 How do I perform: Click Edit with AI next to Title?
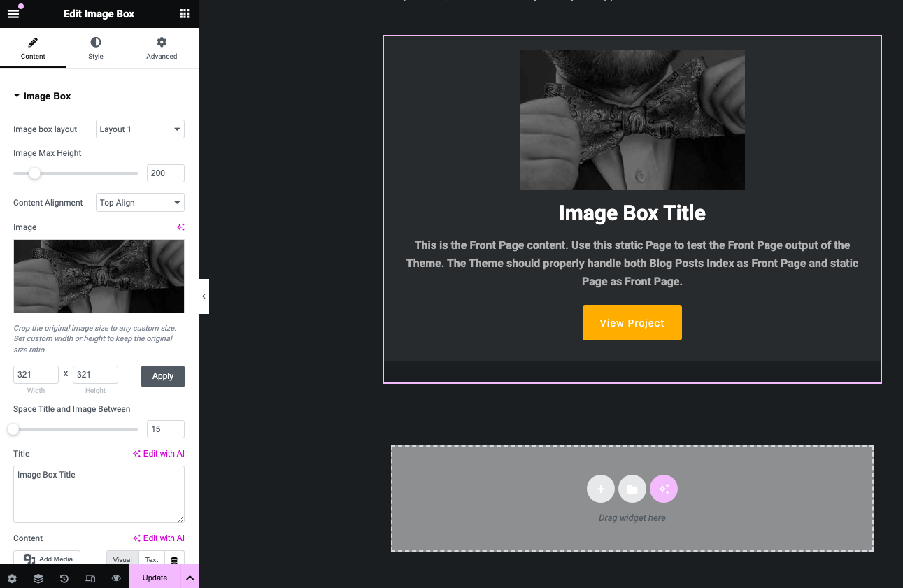point(159,454)
